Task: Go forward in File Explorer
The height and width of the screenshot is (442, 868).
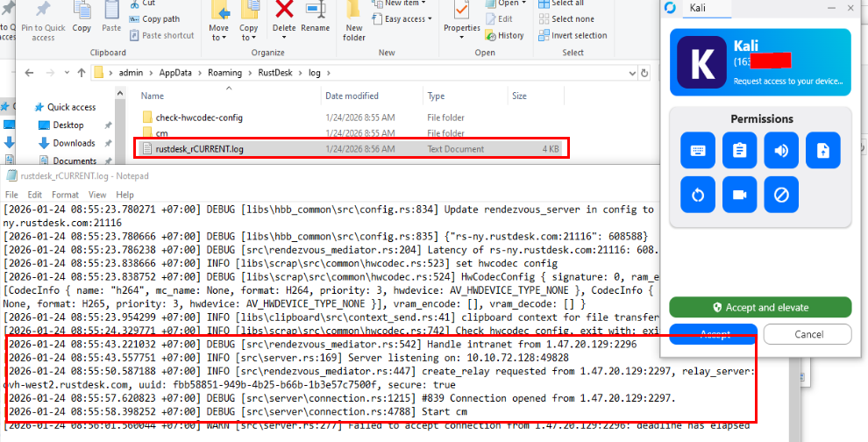Action: (50, 73)
